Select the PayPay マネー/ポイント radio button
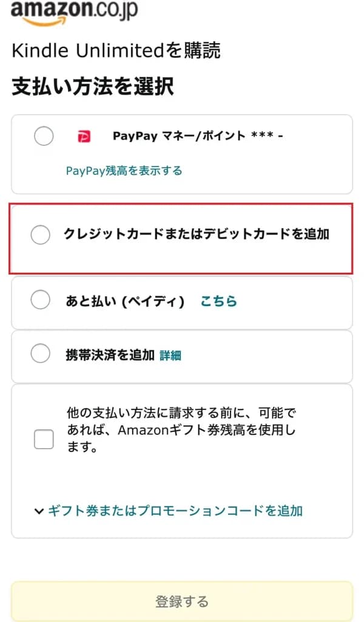Viewport: 364px width, 622px height. [44, 136]
